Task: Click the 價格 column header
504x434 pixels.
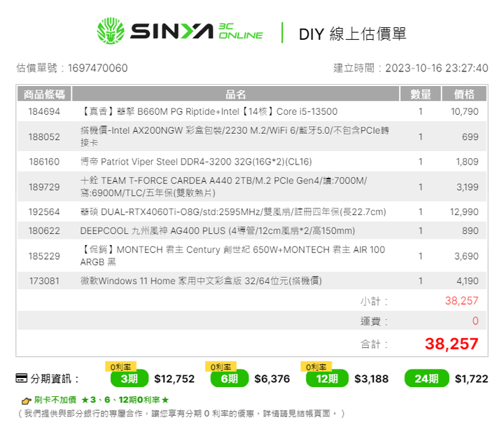Action: point(464,94)
